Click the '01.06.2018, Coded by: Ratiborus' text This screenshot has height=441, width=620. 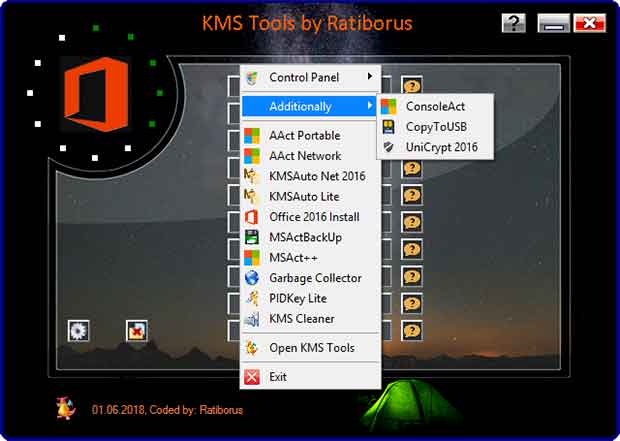pyautogui.click(x=167, y=410)
